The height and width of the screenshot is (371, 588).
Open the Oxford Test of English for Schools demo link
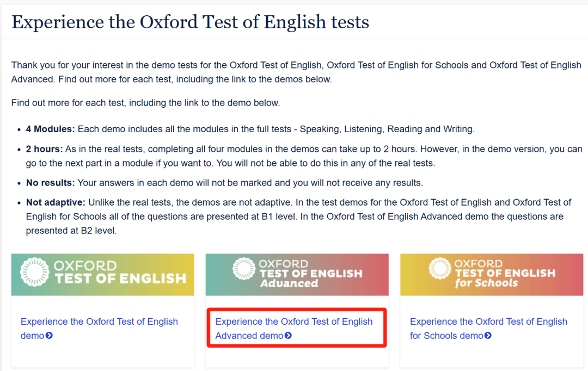coord(488,322)
